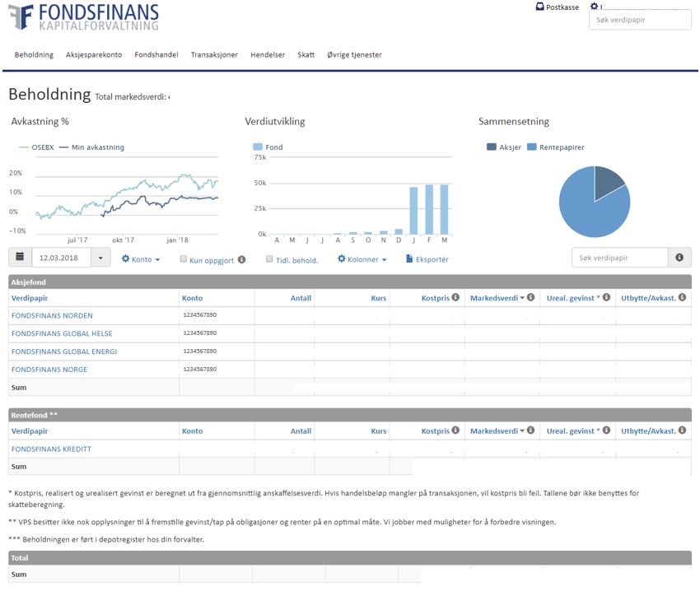The height and width of the screenshot is (591, 700).
Task: Open the Øvrige tjenester menu item
Action: point(354,54)
